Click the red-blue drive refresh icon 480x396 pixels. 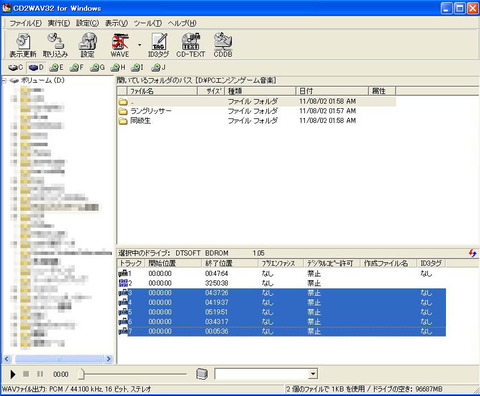[x=472, y=253]
